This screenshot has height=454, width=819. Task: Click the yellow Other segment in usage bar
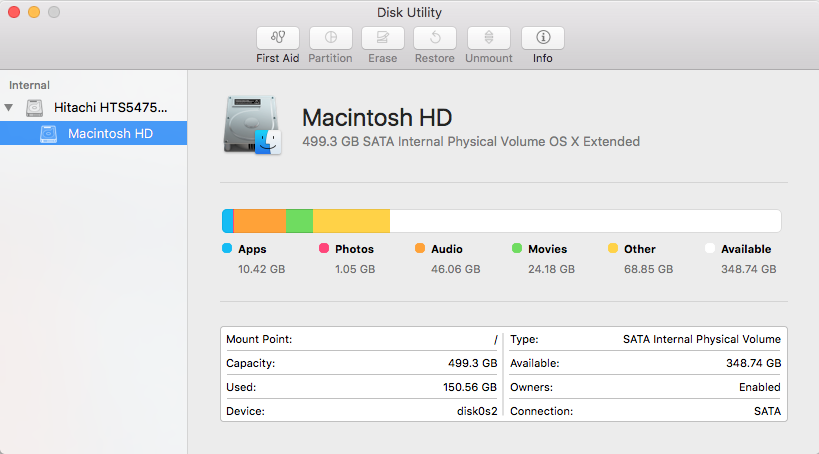[351, 221]
